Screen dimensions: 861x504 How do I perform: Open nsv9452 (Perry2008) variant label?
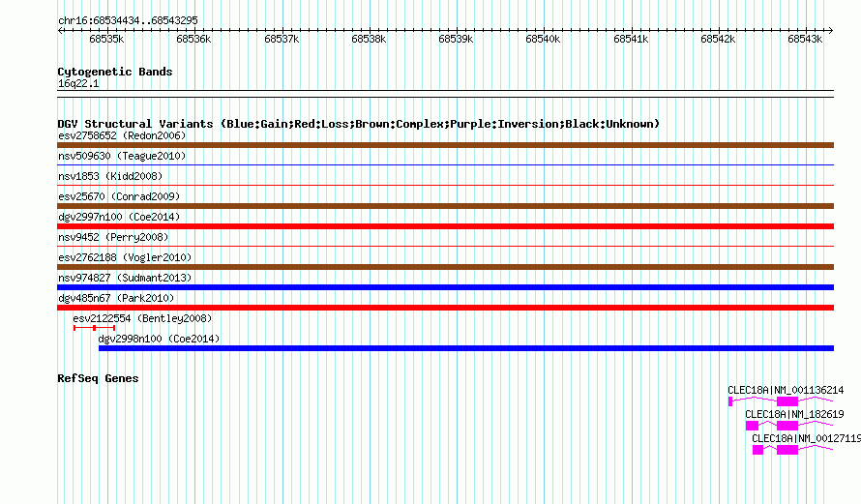coord(113,237)
